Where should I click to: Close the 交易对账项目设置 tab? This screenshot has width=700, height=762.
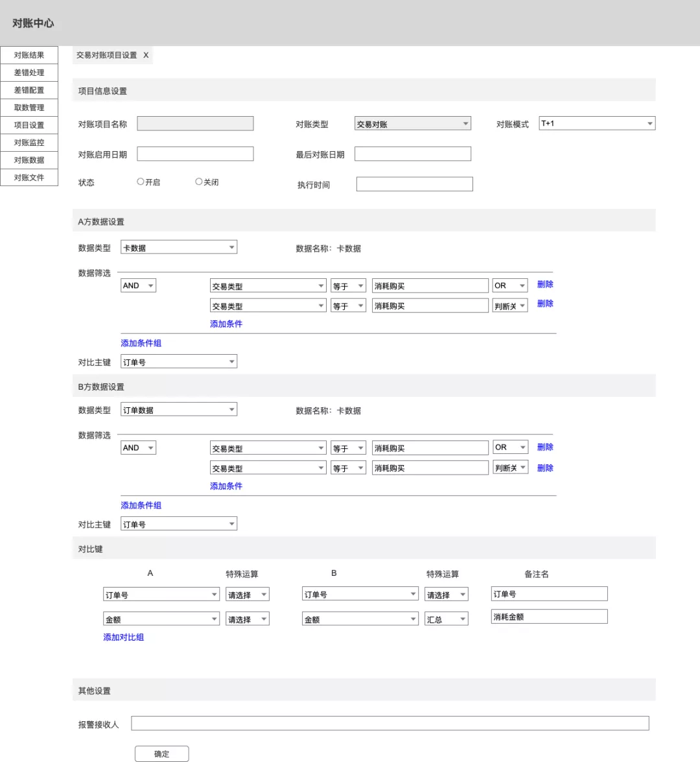point(146,55)
